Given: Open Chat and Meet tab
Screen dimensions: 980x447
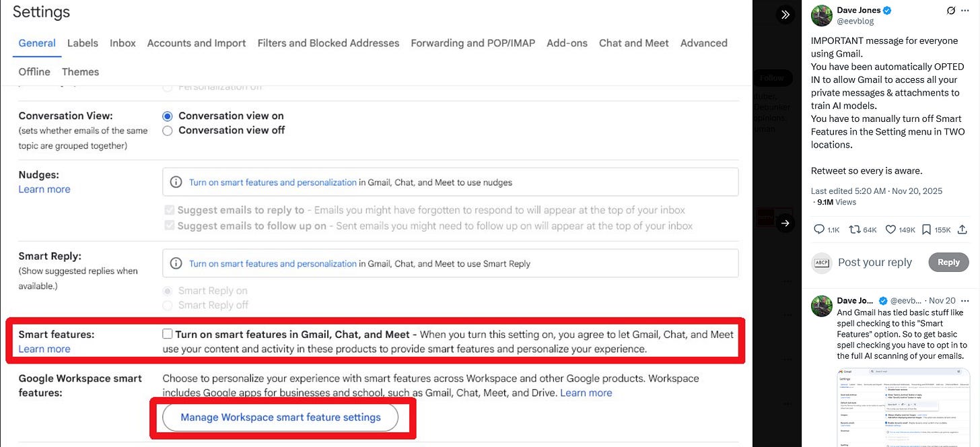Looking at the screenshot, I should (634, 43).
